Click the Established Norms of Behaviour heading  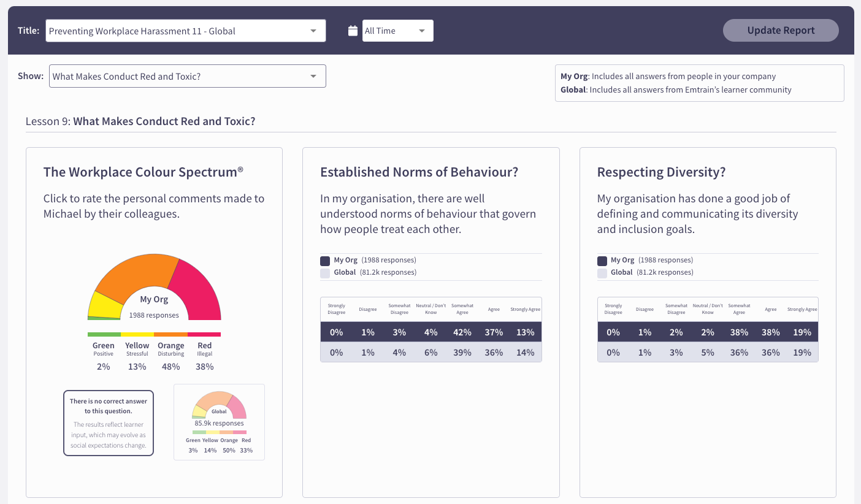tap(419, 172)
